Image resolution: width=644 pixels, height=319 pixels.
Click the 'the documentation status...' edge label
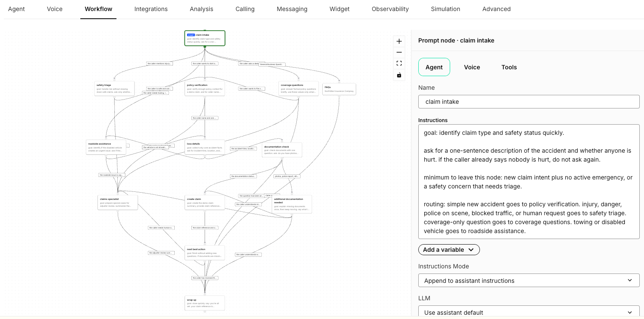(244, 176)
